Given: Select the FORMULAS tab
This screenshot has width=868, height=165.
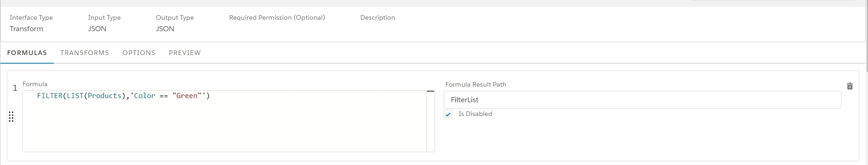Looking at the screenshot, I should [27, 53].
